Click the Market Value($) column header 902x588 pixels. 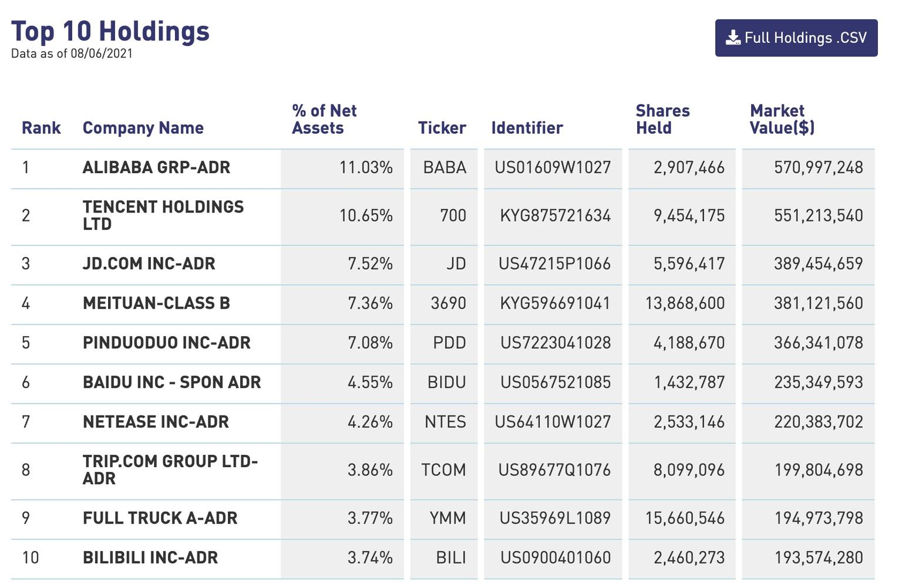(x=782, y=119)
